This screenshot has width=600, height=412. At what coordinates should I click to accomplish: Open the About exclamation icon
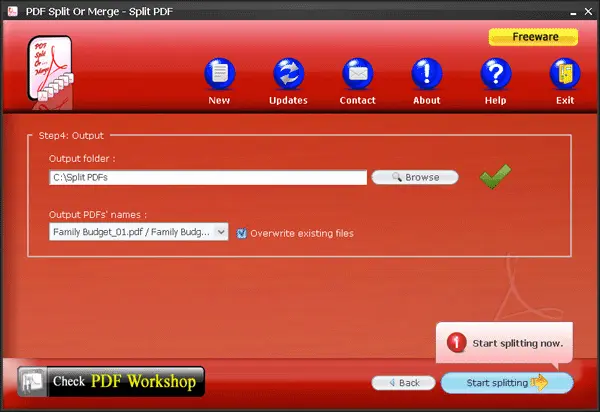coord(427,73)
